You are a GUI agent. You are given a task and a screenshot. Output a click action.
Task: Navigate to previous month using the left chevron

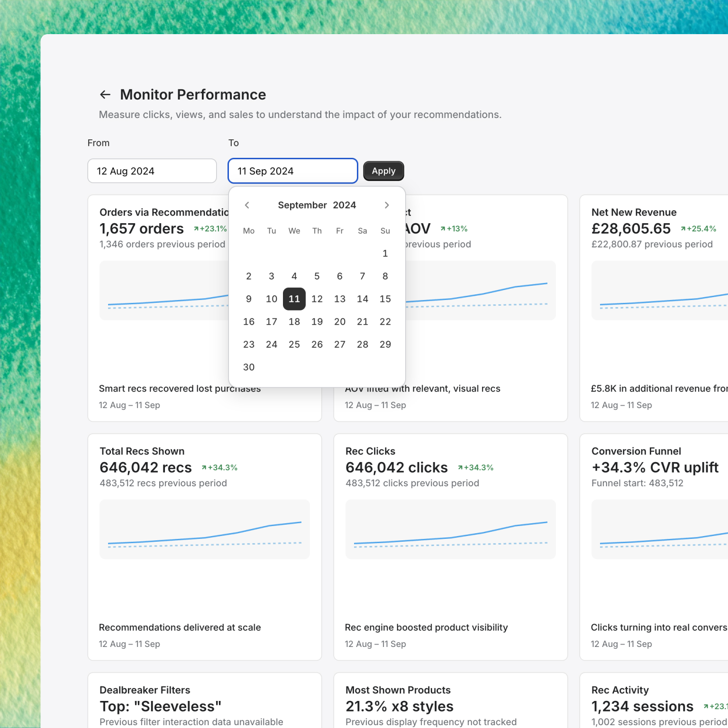247,205
